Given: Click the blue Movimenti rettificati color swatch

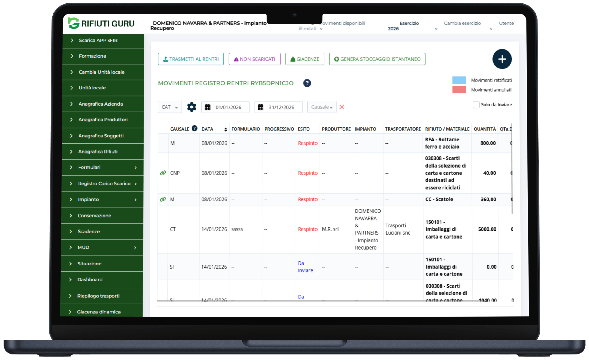Looking at the screenshot, I should point(459,80).
